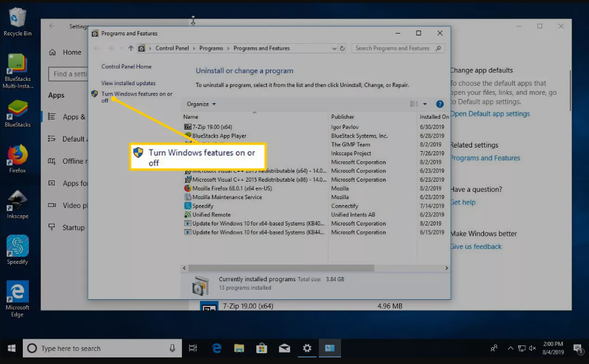Open File Explorer from the taskbar
Image resolution: width=589 pixels, height=364 pixels.
tap(239, 348)
